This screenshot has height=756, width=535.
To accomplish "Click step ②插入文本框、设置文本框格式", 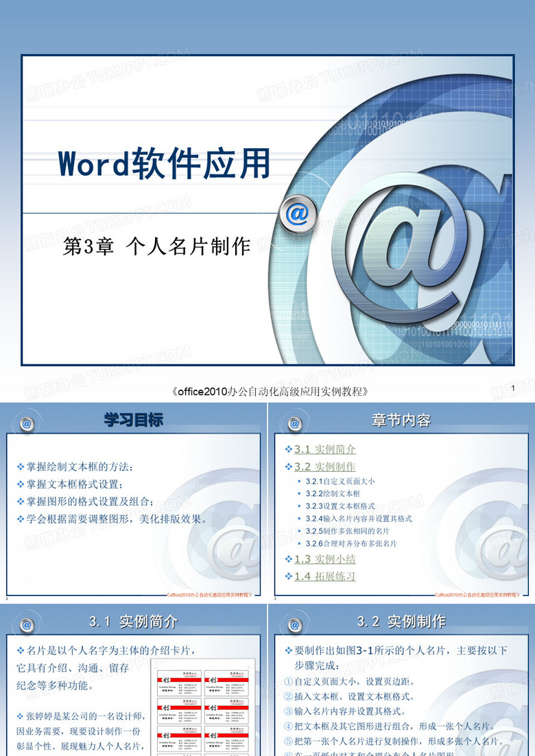I will pos(350,697).
